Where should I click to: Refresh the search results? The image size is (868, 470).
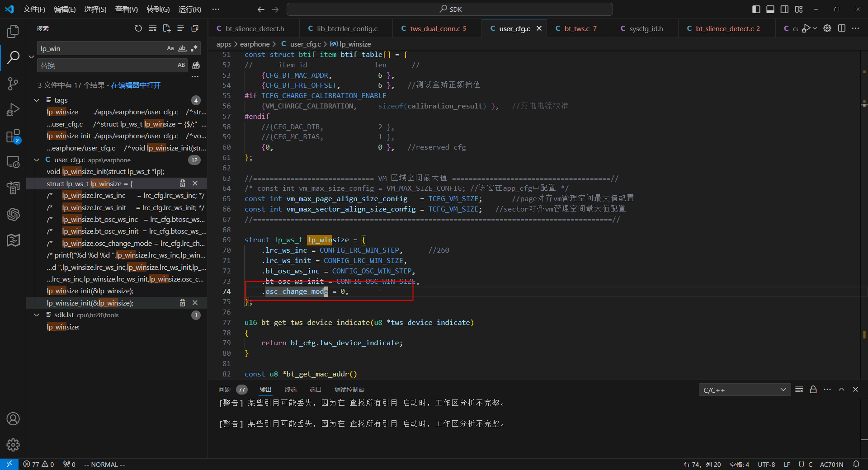pos(138,28)
